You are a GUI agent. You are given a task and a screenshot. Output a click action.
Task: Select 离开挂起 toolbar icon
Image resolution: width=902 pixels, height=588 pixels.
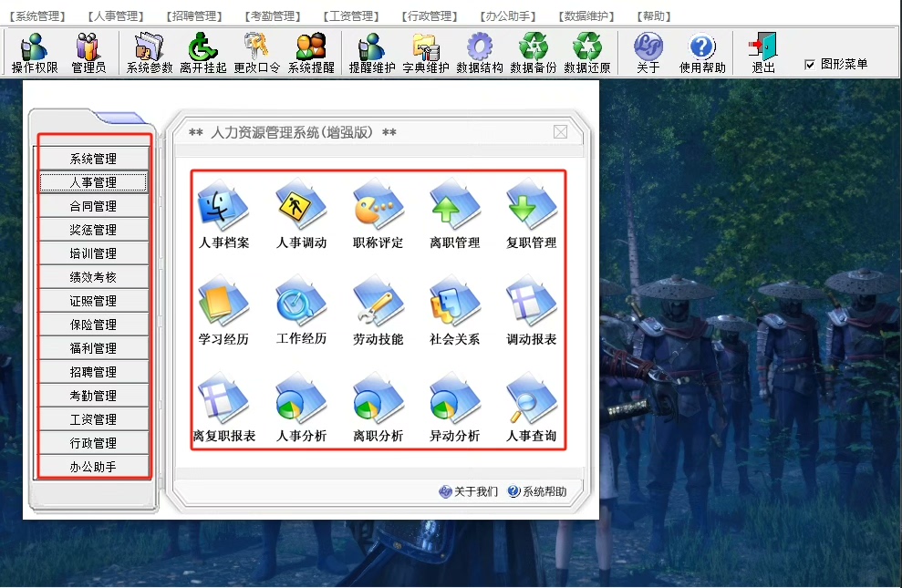click(x=202, y=54)
